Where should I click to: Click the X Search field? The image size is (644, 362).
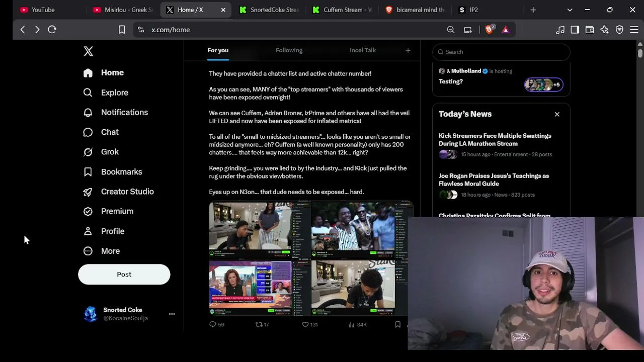[501, 52]
